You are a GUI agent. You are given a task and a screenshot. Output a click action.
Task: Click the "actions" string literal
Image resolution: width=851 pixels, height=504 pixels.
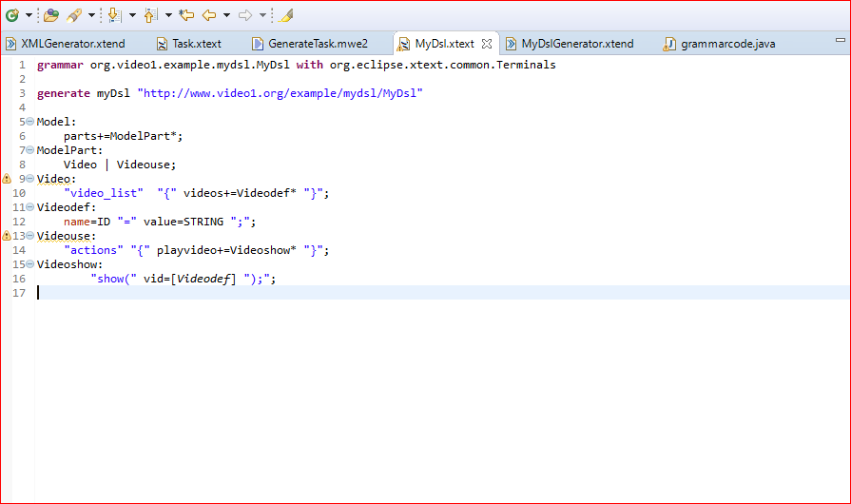pyautogui.click(x=93, y=250)
